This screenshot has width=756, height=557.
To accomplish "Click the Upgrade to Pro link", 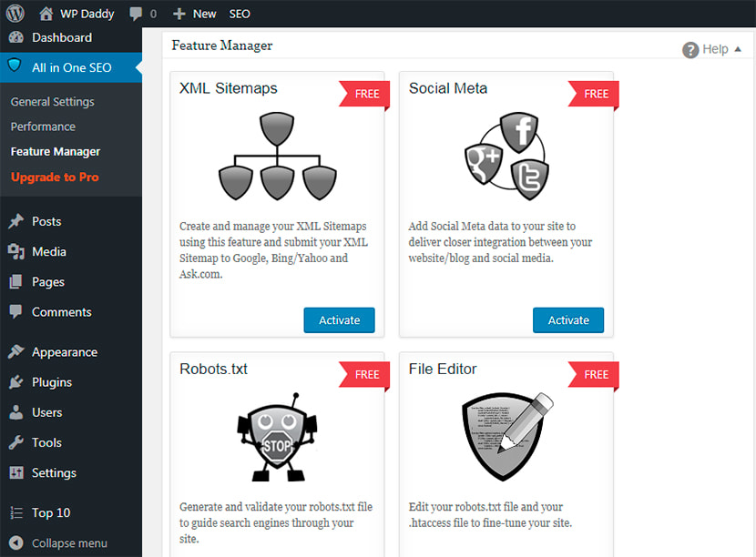I will pyautogui.click(x=55, y=177).
